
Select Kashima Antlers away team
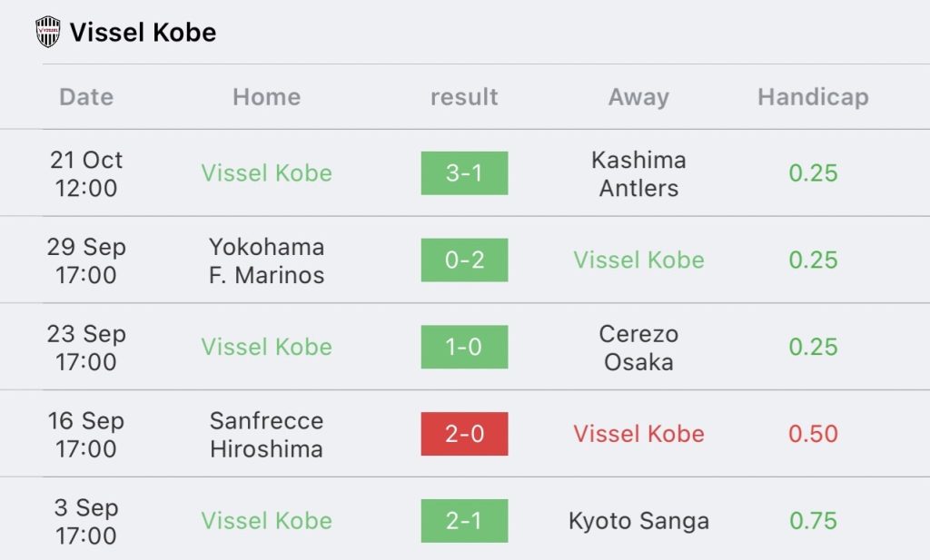(x=638, y=173)
